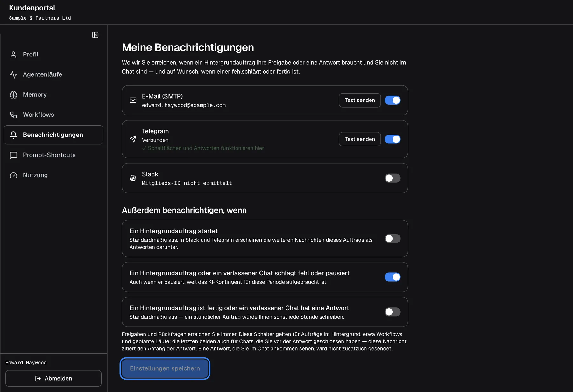Click the 'Sample & Partners Ltd' subtitle
Viewport: 573px width, 392px height.
click(40, 18)
